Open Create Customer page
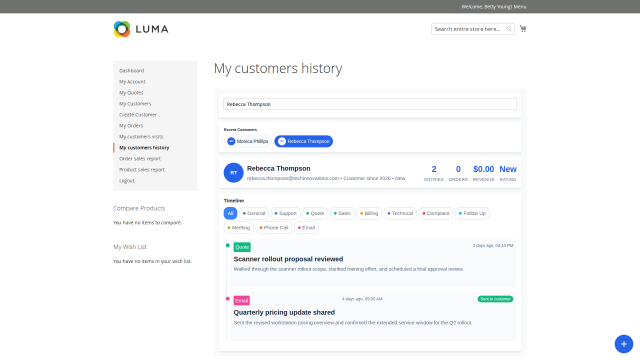The width and height of the screenshot is (640, 360). coord(138,115)
